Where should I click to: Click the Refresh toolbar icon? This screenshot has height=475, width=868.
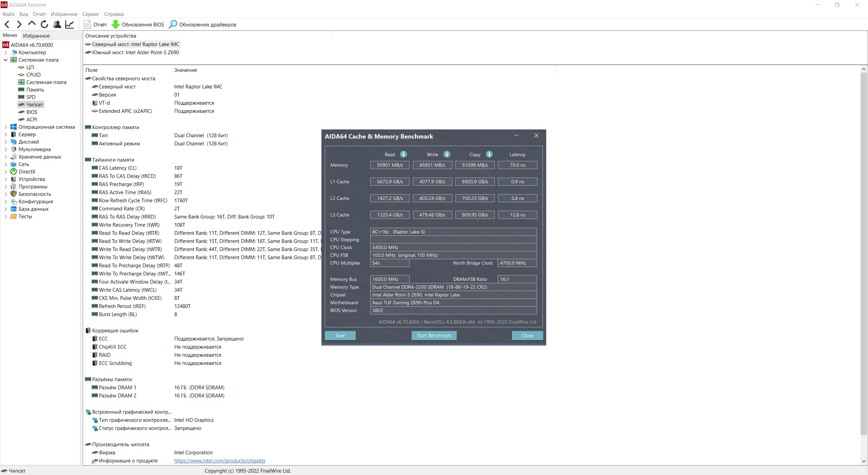44,24
